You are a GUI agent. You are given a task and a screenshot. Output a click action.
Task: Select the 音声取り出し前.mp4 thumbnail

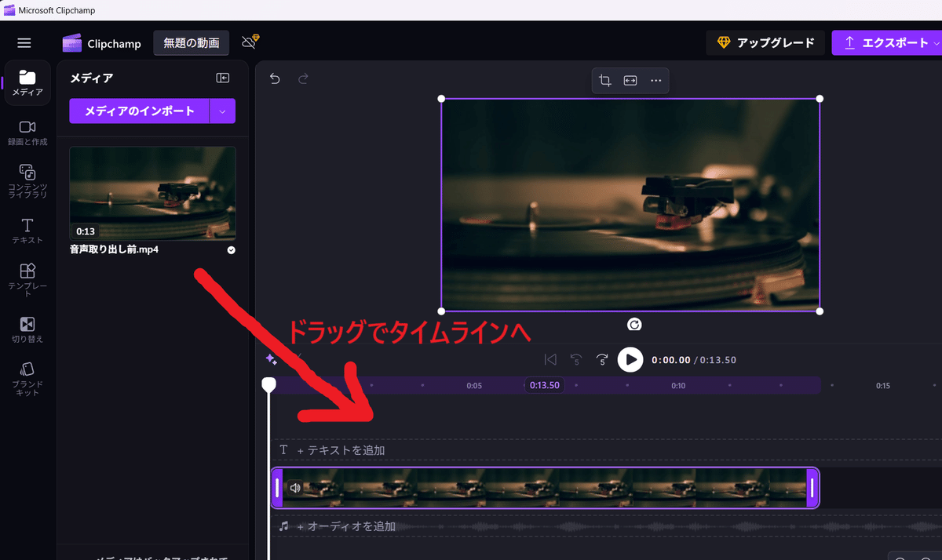coord(152,194)
